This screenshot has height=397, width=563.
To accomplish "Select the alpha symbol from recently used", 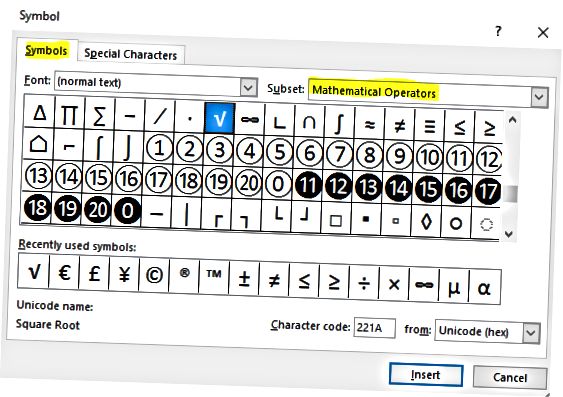I will [x=484, y=288].
